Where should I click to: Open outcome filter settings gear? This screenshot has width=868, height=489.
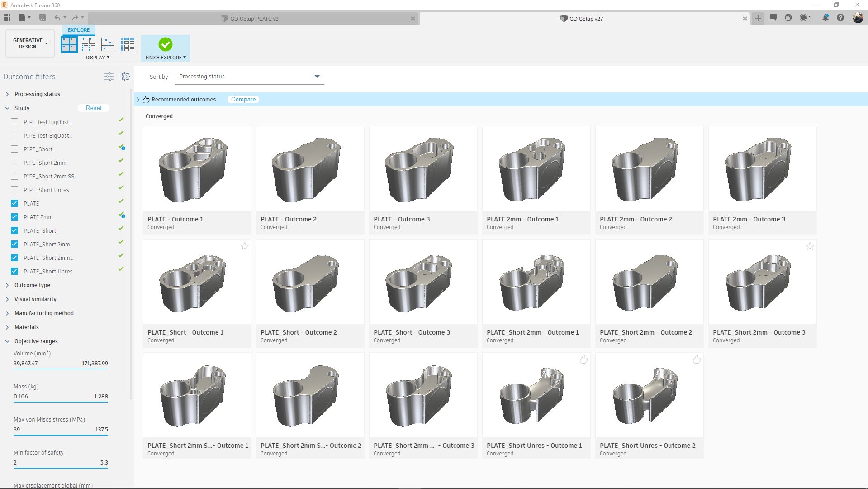tap(125, 77)
